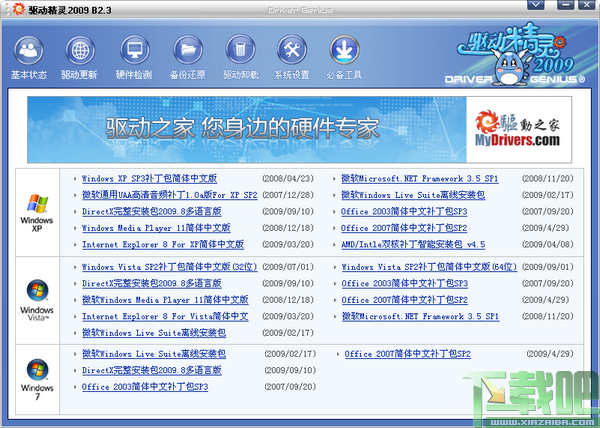Click the date (2009/07/01) beside Vista SP2 32位
Screen dimensions: 600x428
pyautogui.click(x=288, y=267)
